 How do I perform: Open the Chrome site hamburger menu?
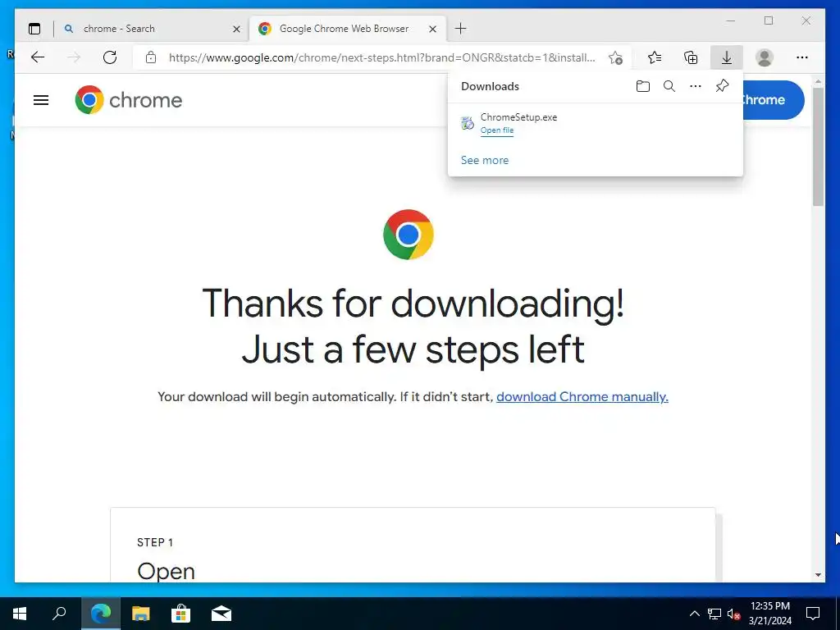(41, 100)
